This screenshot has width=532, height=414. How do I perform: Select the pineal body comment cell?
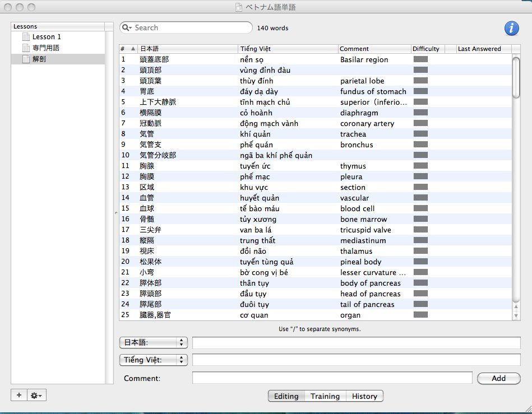[360, 262]
